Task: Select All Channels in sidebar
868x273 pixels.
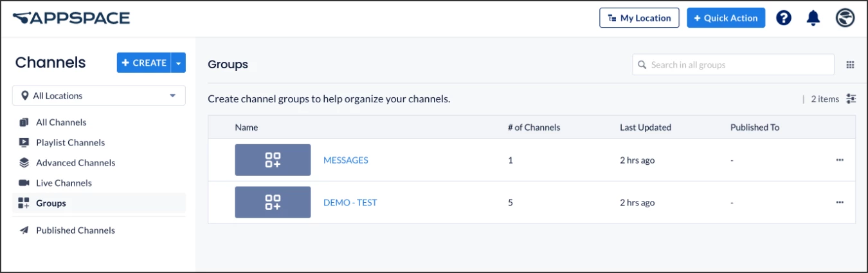Action: pyautogui.click(x=61, y=122)
